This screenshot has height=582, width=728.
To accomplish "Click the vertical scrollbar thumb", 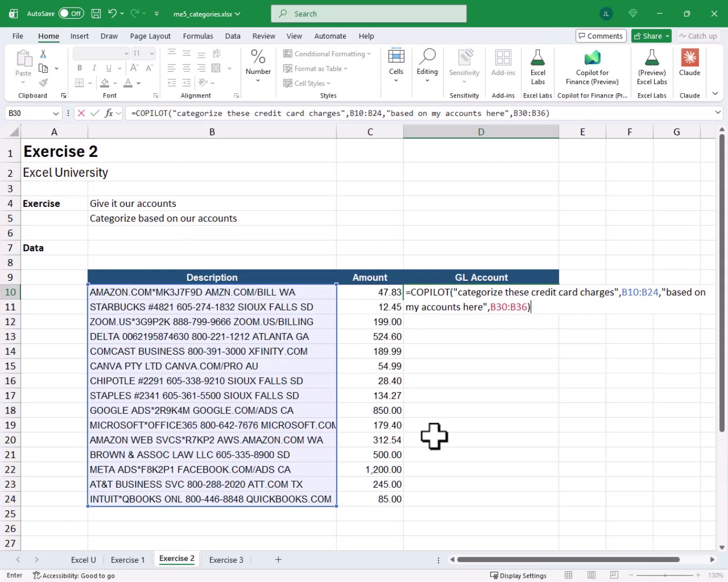I will 722,283.
